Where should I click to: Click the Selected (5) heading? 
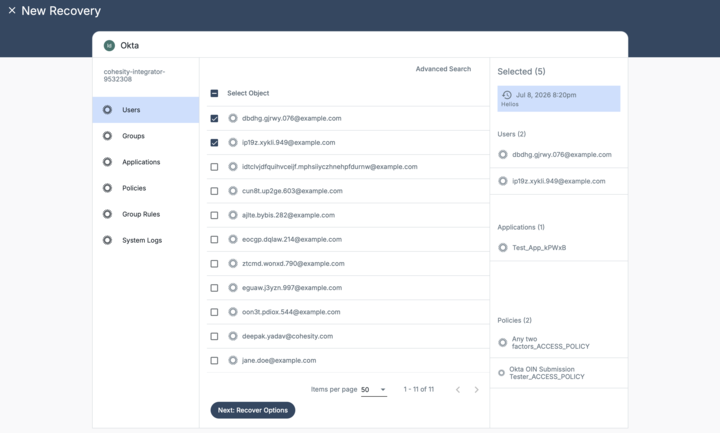(521, 72)
